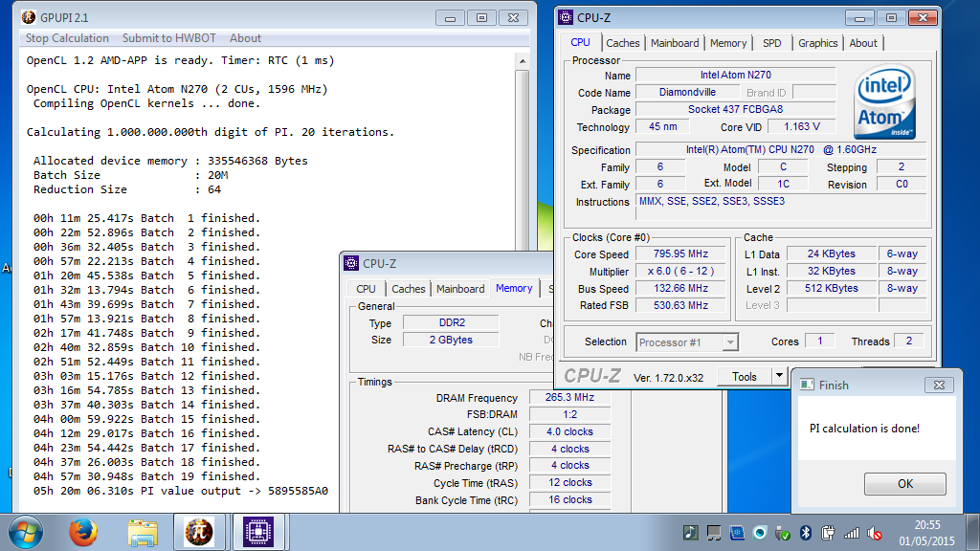Image resolution: width=980 pixels, height=551 pixels.
Task: Click the webcam tray icon
Action: [759, 533]
